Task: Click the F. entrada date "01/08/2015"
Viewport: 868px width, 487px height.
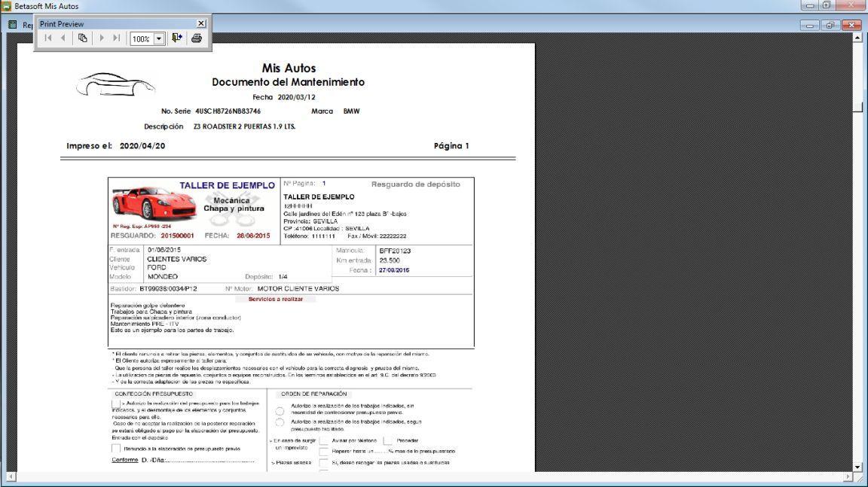Action: (x=164, y=250)
